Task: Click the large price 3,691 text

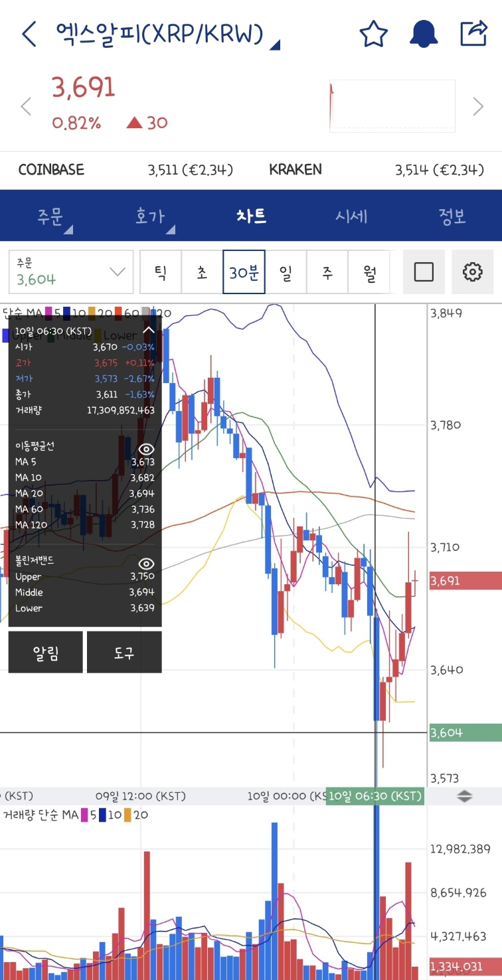Action: (x=84, y=88)
